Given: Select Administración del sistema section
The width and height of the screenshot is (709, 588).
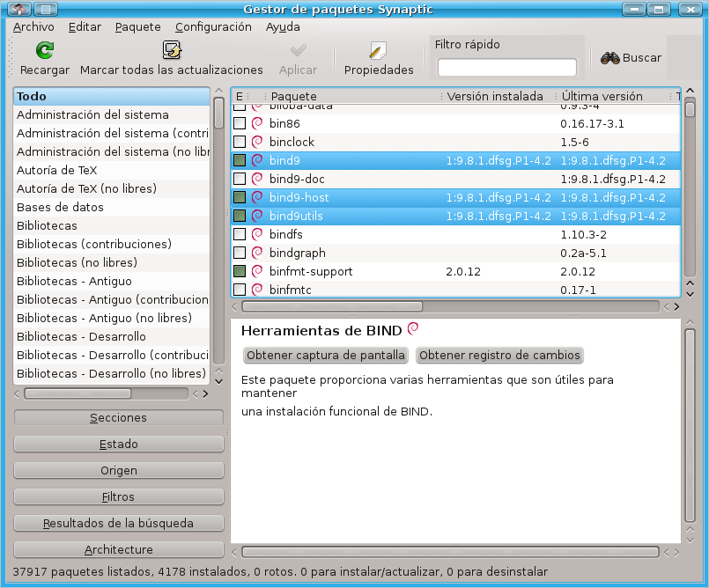Looking at the screenshot, I should click(112, 114).
